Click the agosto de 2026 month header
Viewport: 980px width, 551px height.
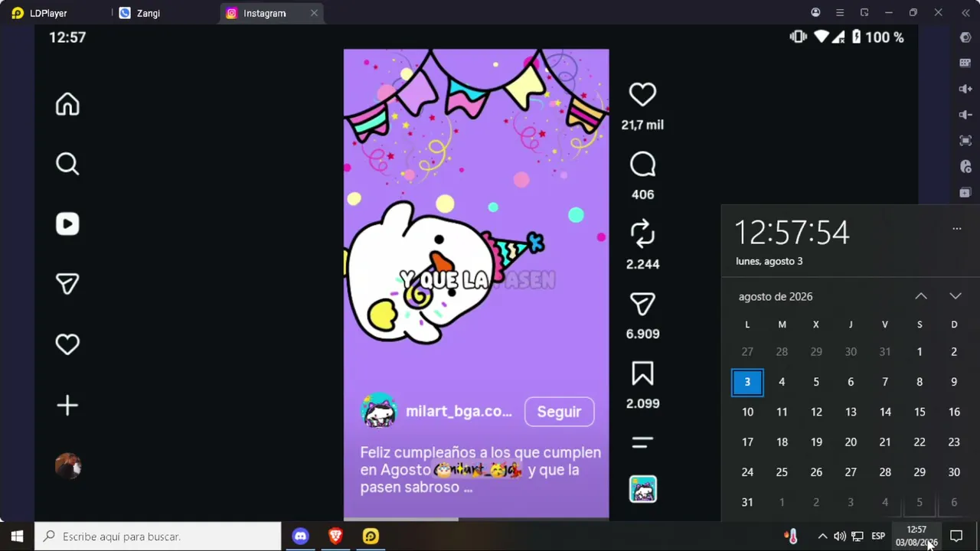776,296
